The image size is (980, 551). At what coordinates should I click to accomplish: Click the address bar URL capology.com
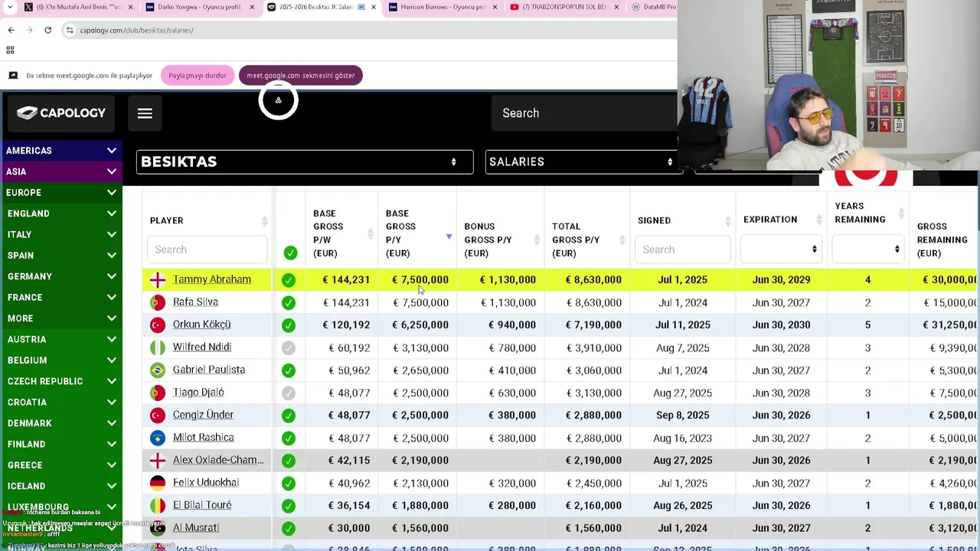136,30
